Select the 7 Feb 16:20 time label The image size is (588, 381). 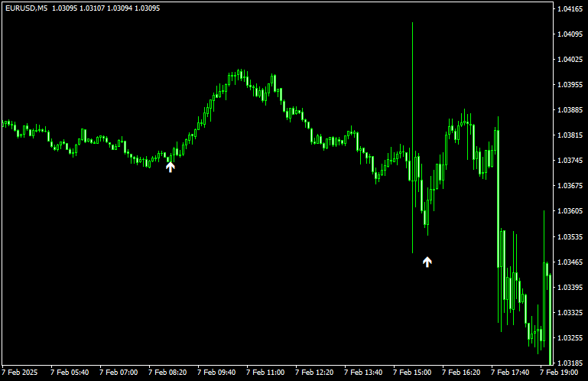click(461, 373)
